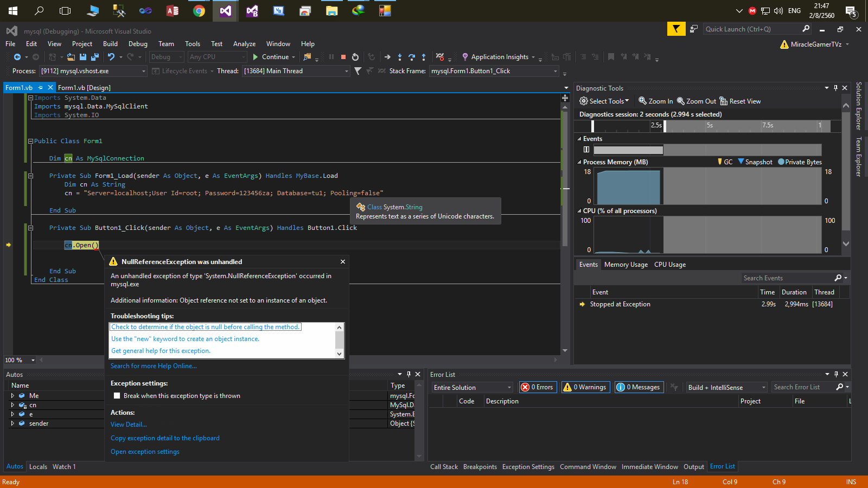Viewport: 868px width, 488px height.
Task: Switch to Form1.vb [Design] tab
Action: point(84,88)
